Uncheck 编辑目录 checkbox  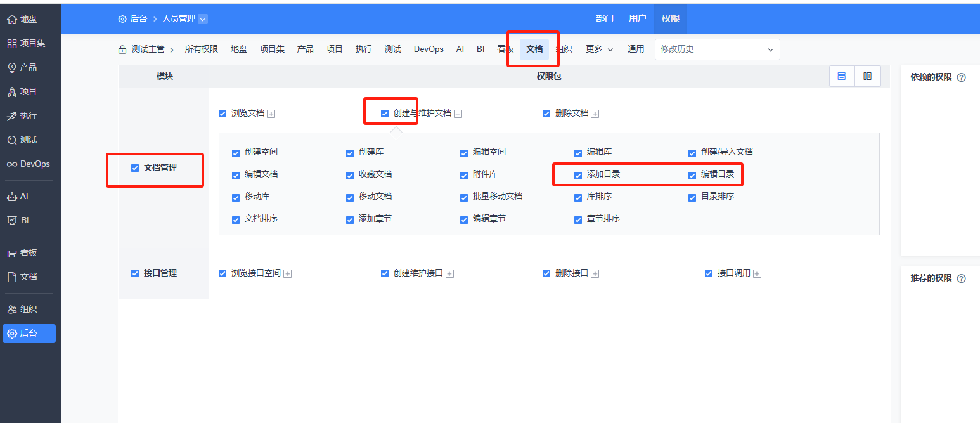pyautogui.click(x=692, y=175)
